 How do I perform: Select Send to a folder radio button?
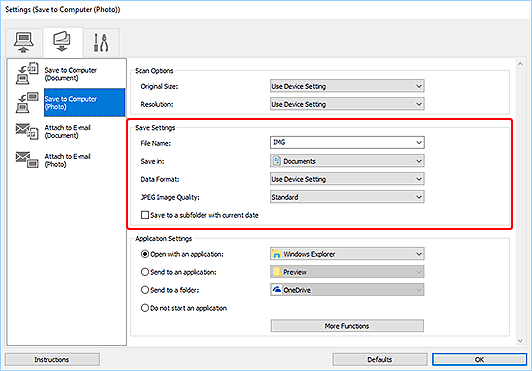click(145, 290)
